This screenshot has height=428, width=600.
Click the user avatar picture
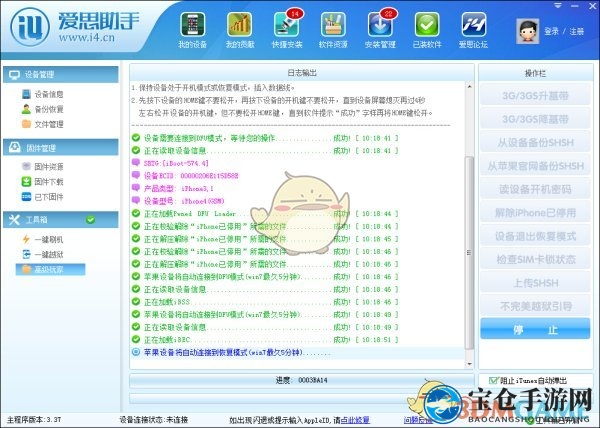tap(528, 31)
